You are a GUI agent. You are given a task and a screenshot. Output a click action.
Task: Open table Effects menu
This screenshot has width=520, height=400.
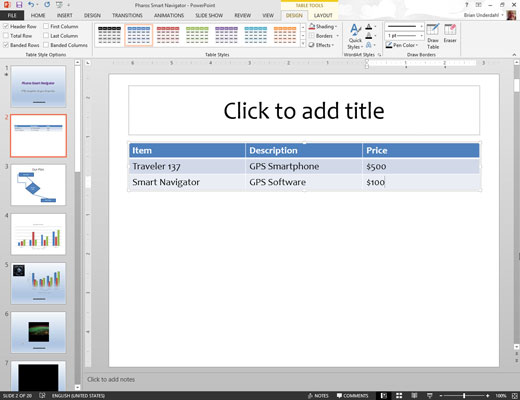coord(322,45)
